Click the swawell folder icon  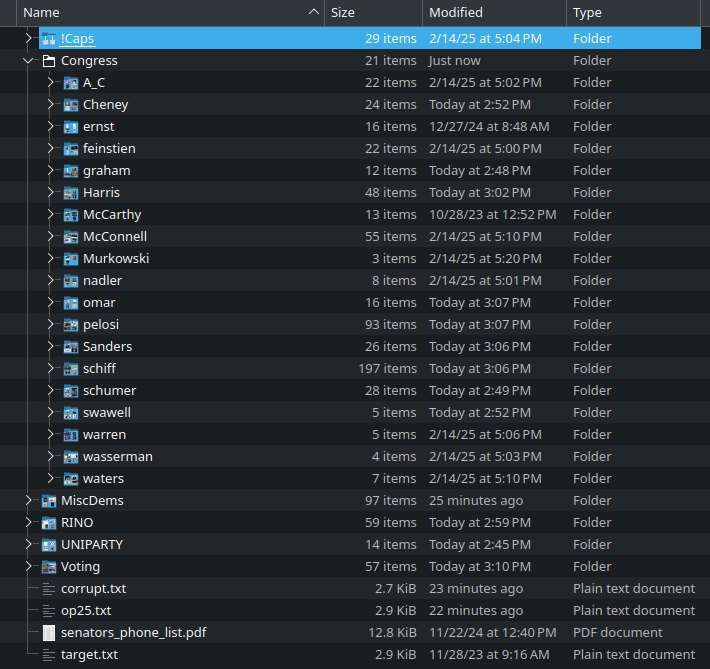[71, 413]
